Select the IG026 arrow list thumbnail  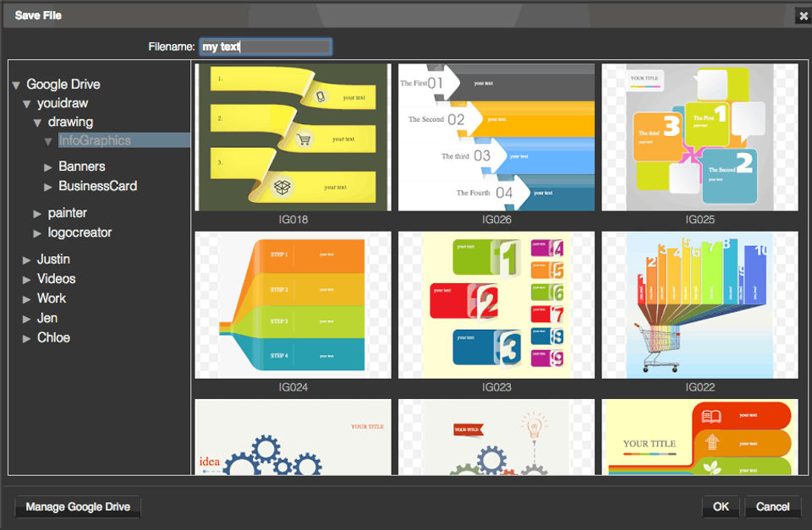(497, 137)
